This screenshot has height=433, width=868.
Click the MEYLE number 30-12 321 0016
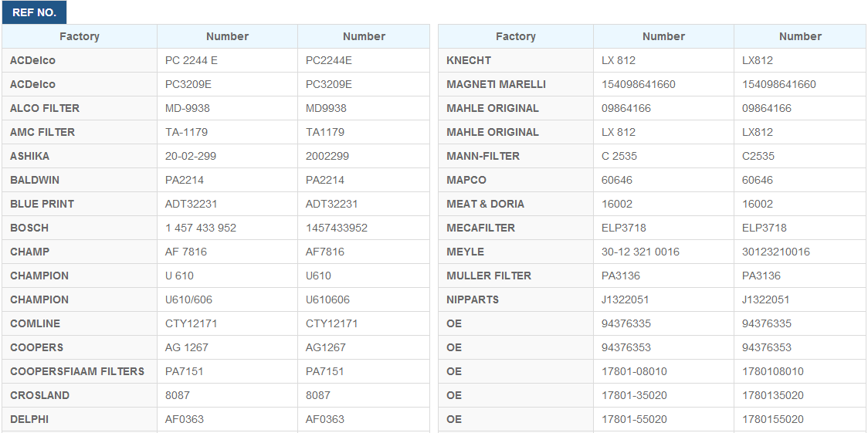640,252
